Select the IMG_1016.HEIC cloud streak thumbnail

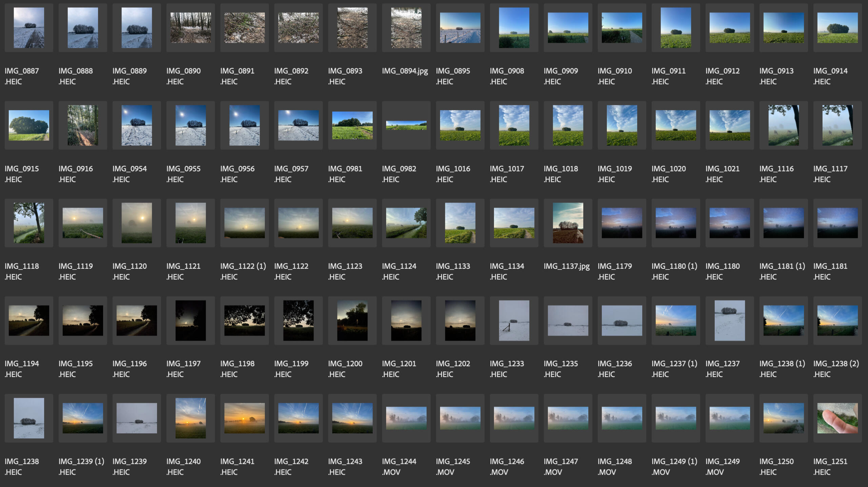click(x=460, y=125)
